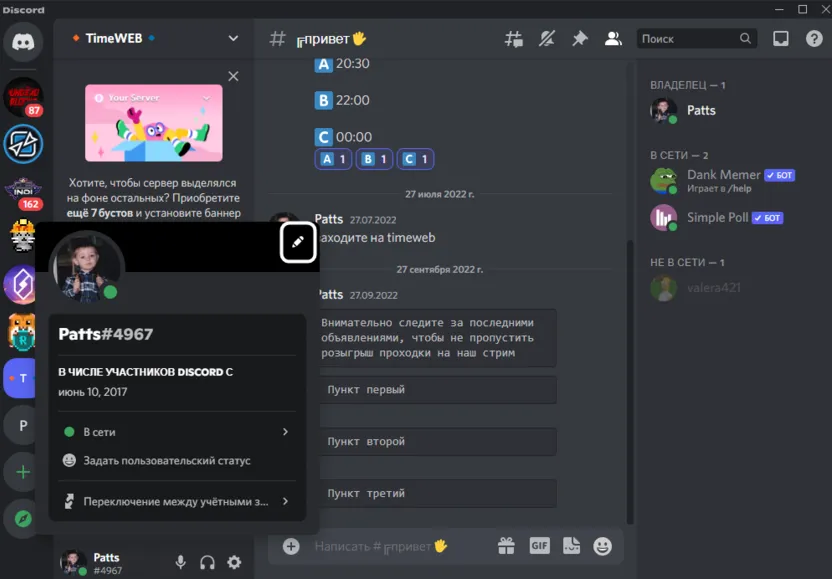The height and width of the screenshot is (579, 832).
Task: Toggle microphone mute
Action: tap(180, 562)
